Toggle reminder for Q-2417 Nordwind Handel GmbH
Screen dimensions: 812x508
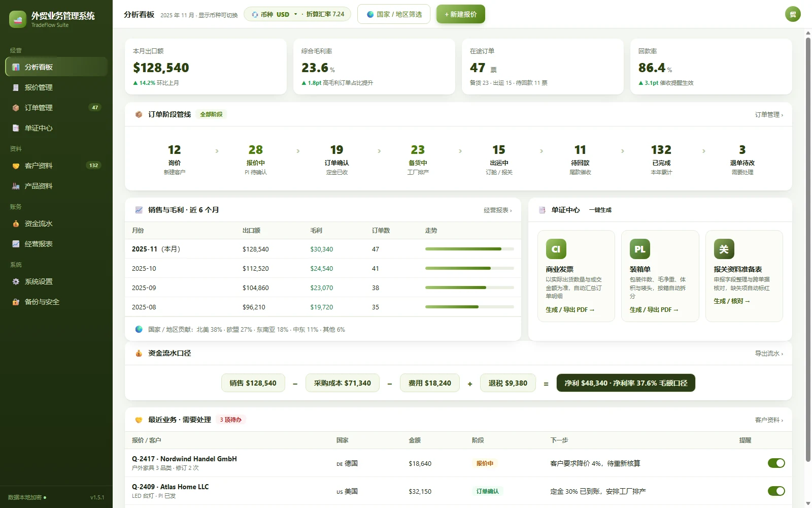click(x=776, y=463)
